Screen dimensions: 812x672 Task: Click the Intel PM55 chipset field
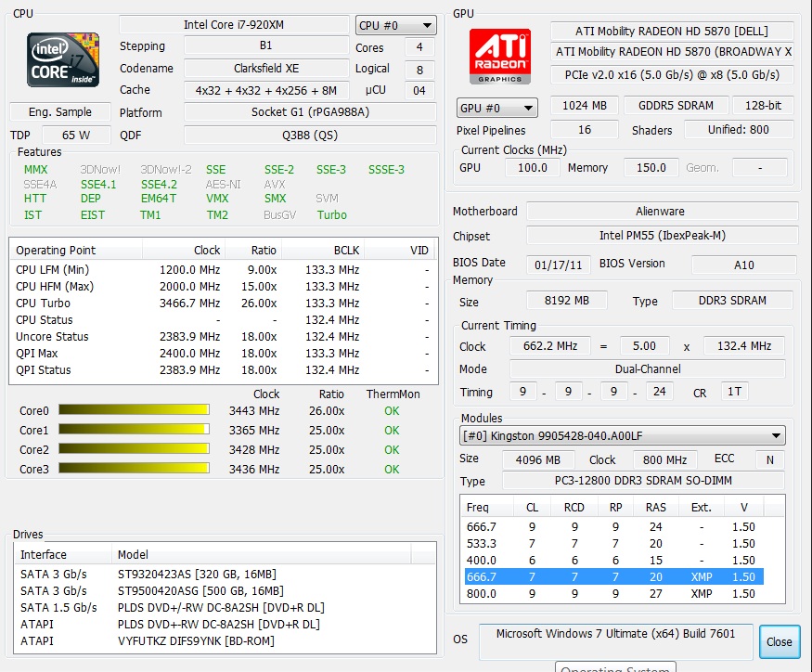662,235
